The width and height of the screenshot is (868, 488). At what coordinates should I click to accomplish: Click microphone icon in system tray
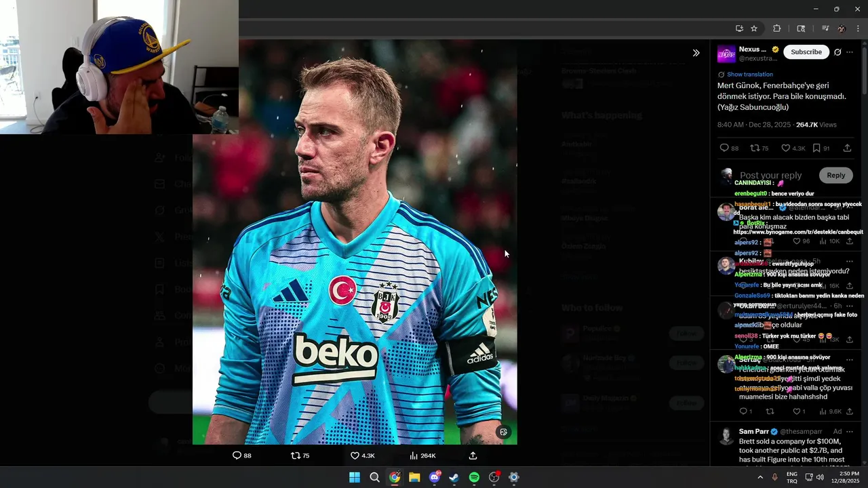774,477
